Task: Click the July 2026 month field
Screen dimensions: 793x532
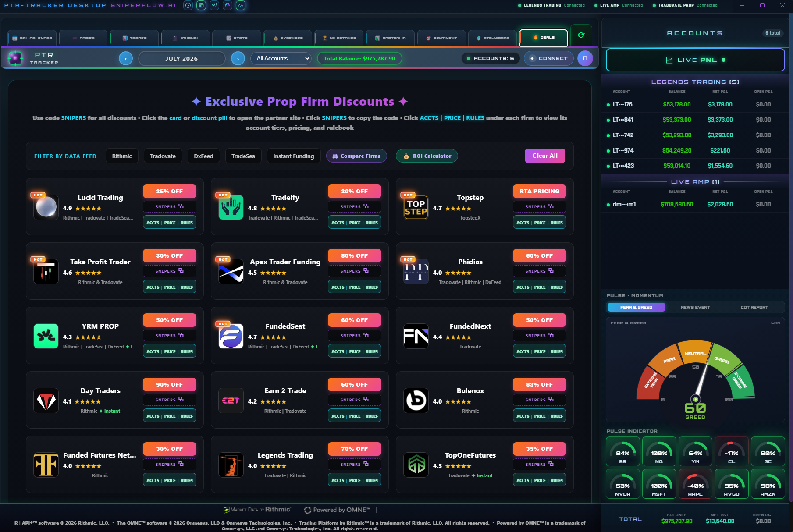Action: 181,58
